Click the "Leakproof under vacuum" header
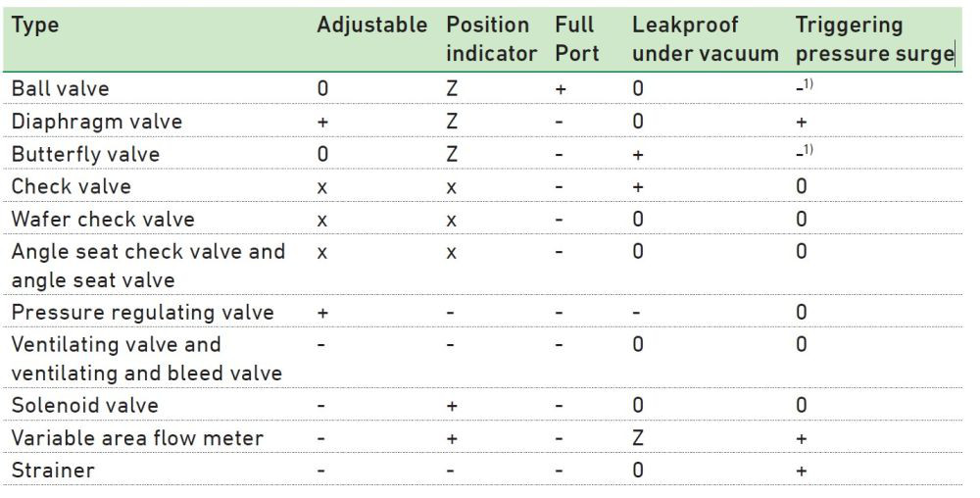The height and width of the screenshot is (498, 980). tap(706, 39)
